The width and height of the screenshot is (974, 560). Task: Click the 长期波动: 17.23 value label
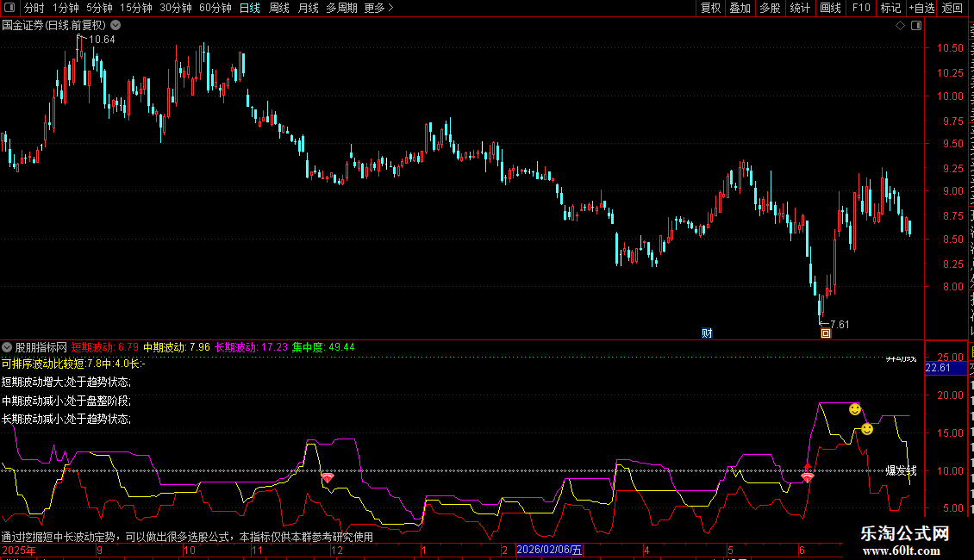251,347
